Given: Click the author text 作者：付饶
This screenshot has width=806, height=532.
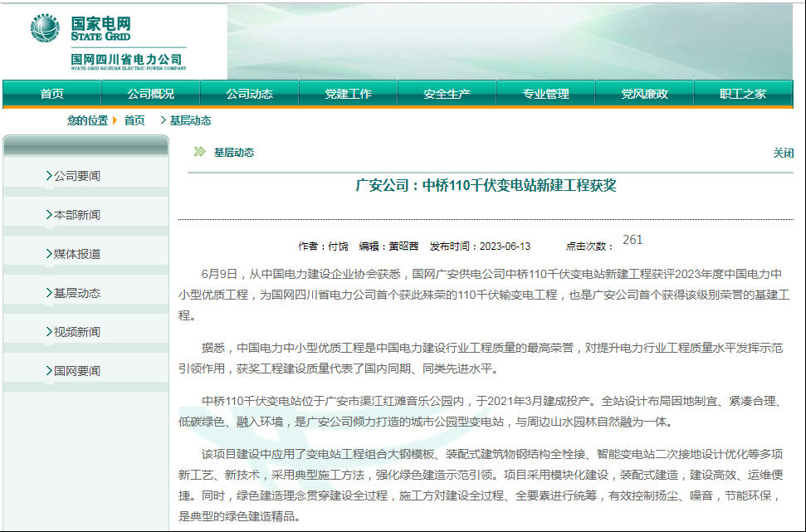Looking at the screenshot, I should click(323, 246).
